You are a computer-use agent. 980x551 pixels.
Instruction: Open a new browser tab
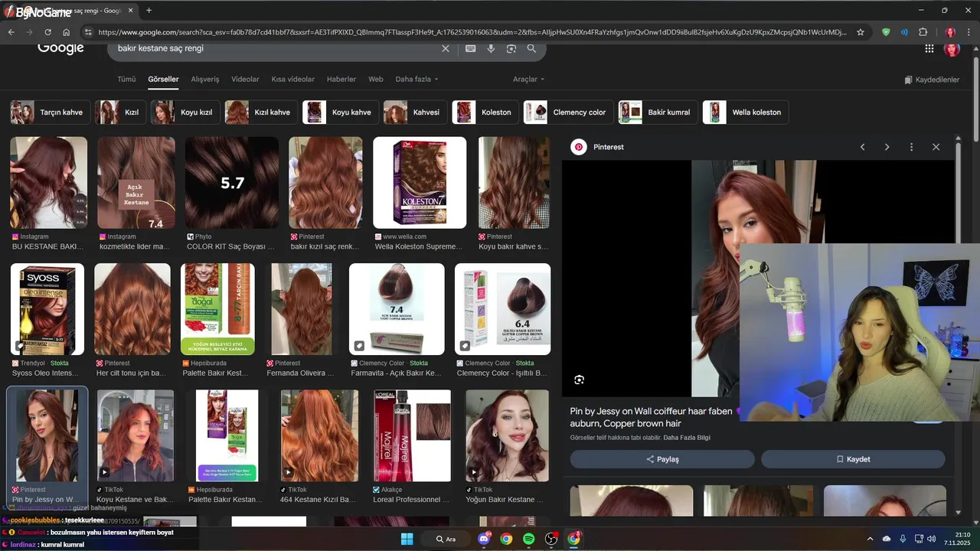[149, 11]
